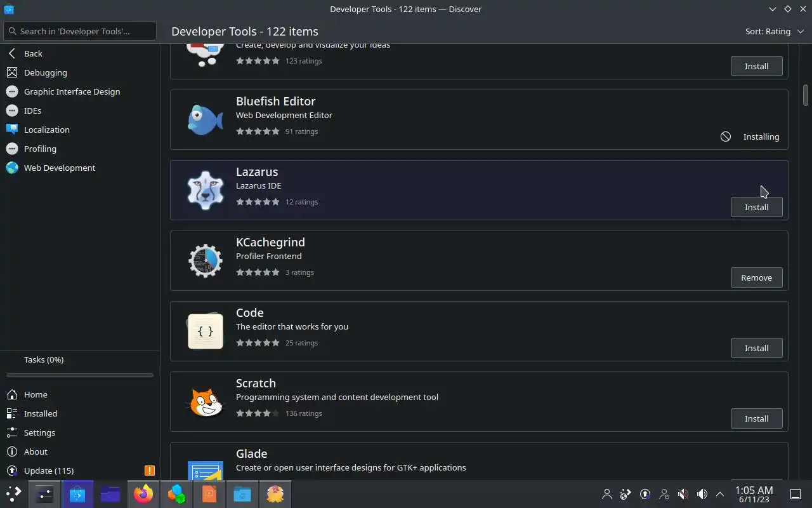Click the Tasks (0%) progress bar

pyautogui.click(x=80, y=375)
